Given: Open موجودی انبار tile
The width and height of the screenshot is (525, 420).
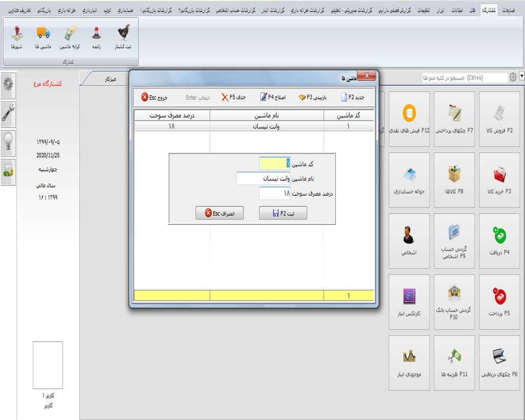Looking at the screenshot, I should [x=409, y=363].
